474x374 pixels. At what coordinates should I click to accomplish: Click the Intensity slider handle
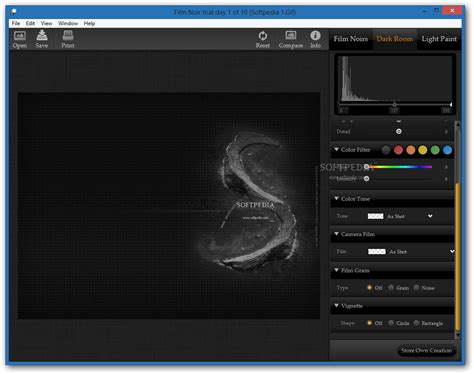click(367, 179)
